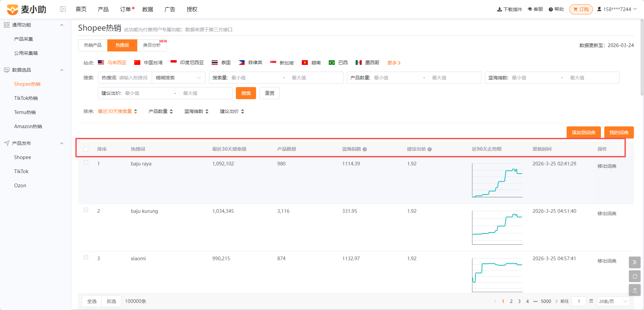Image resolution: width=644 pixels, height=310 pixels.
Task: Click the double-arrow expand floating icon
Action: pyautogui.click(x=635, y=262)
